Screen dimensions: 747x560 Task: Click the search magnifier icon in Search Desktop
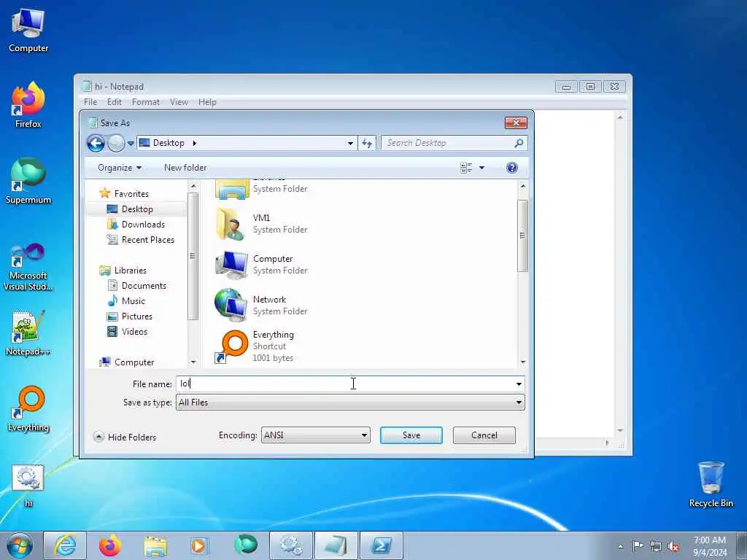click(519, 143)
